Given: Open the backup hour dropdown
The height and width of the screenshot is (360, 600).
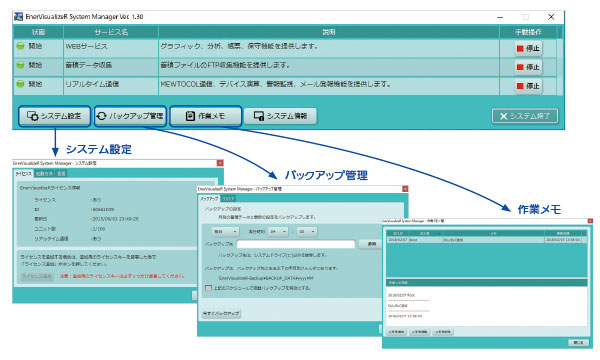Looking at the screenshot, I should tap(278, 231).
